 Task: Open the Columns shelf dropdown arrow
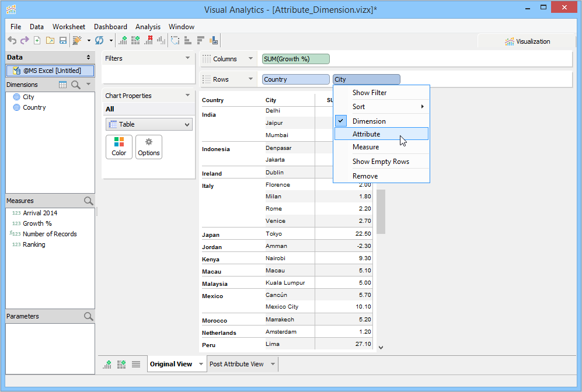[250, 58]
